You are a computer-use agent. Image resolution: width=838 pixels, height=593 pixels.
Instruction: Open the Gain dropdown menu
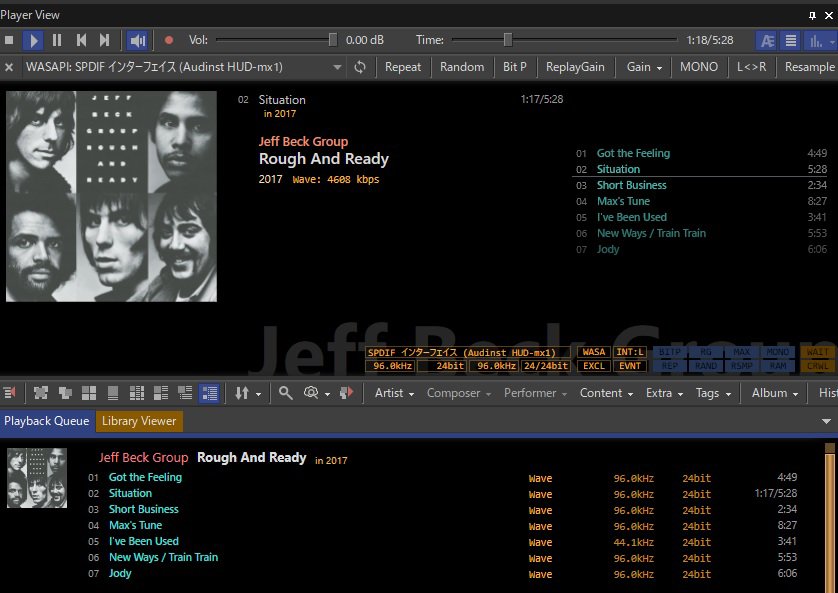coord(644,67)
